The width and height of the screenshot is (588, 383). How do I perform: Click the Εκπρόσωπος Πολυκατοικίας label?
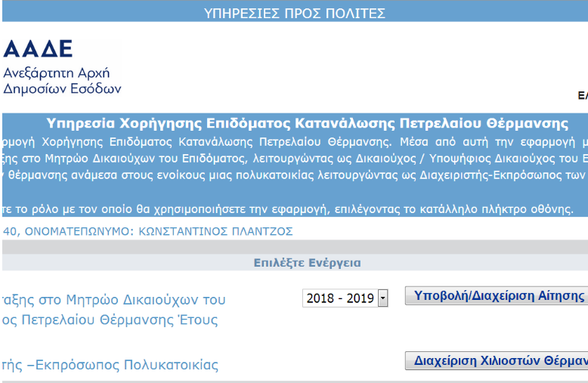coord(110,366)
